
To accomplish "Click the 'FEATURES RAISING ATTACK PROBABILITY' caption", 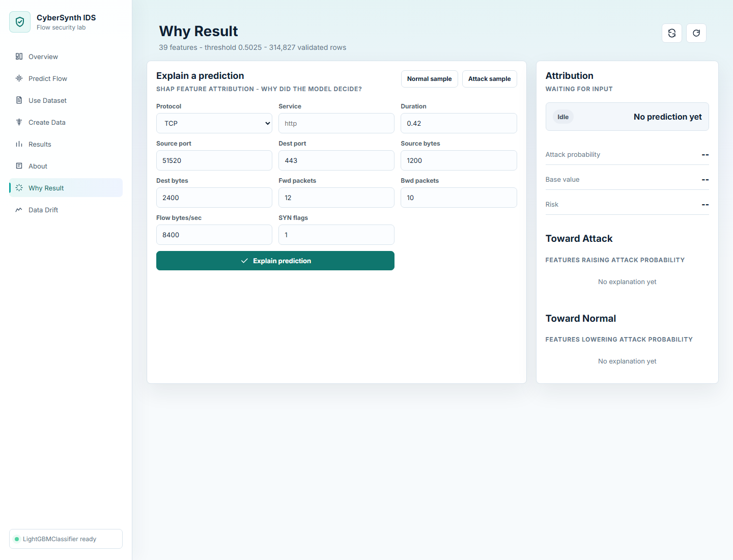I will 615,260.
